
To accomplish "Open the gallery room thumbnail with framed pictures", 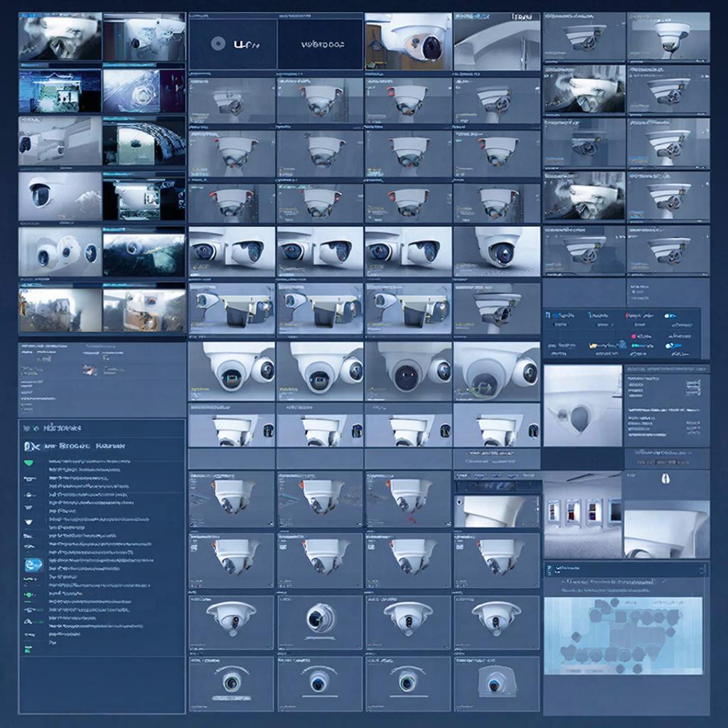I will [x=582, y=515].
